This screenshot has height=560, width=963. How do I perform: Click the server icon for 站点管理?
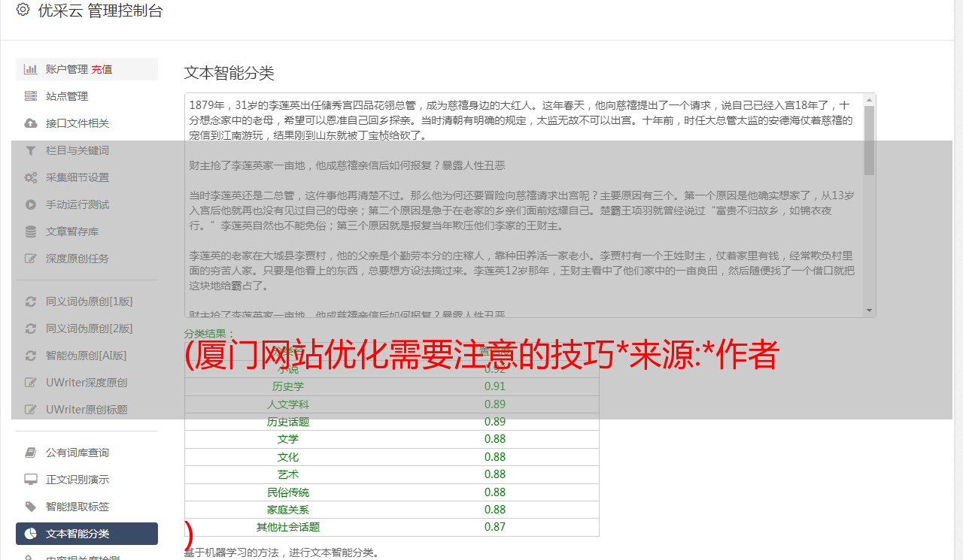click(x=31, y=96)
